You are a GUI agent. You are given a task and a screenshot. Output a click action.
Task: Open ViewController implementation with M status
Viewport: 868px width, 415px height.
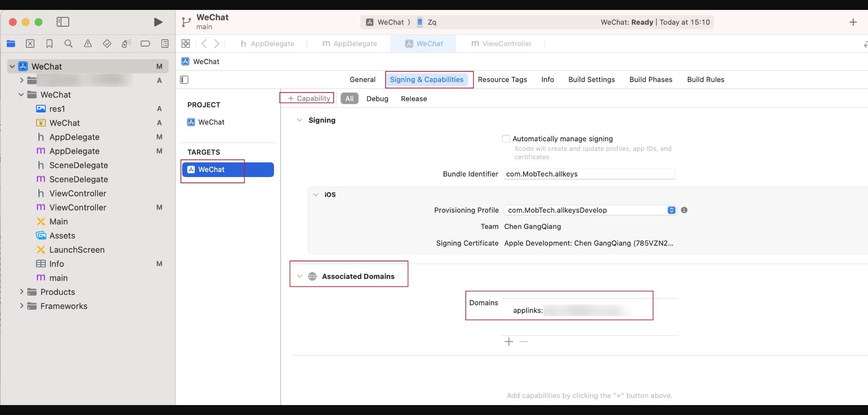(x=78, y=208)
